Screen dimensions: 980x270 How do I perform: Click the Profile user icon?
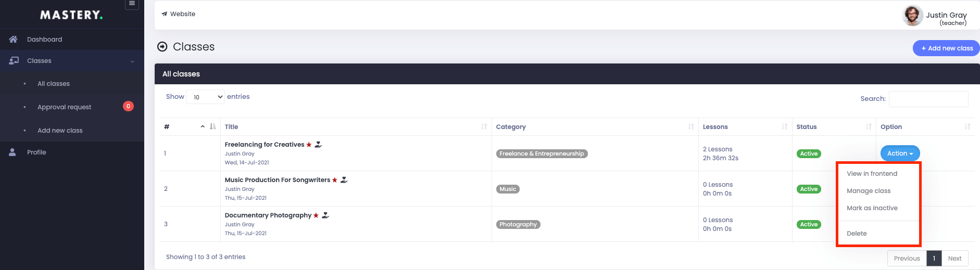[12, 152]
